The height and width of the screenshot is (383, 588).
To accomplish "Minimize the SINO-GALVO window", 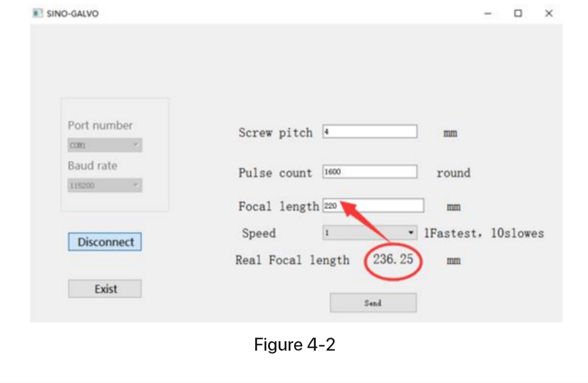I will (x=487, y=14).
